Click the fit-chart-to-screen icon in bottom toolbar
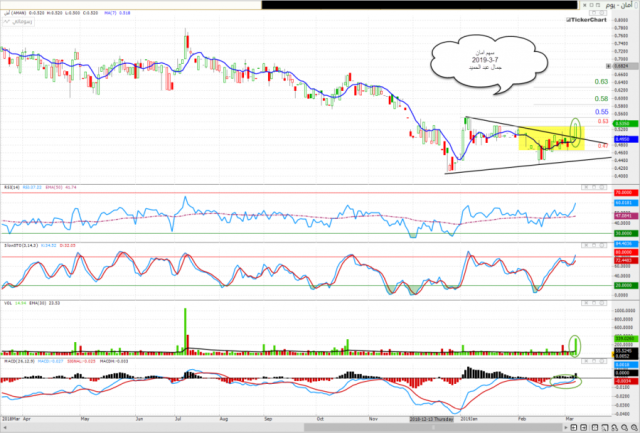This screenshot has height=433, width=640. click(x=595, y=427)
